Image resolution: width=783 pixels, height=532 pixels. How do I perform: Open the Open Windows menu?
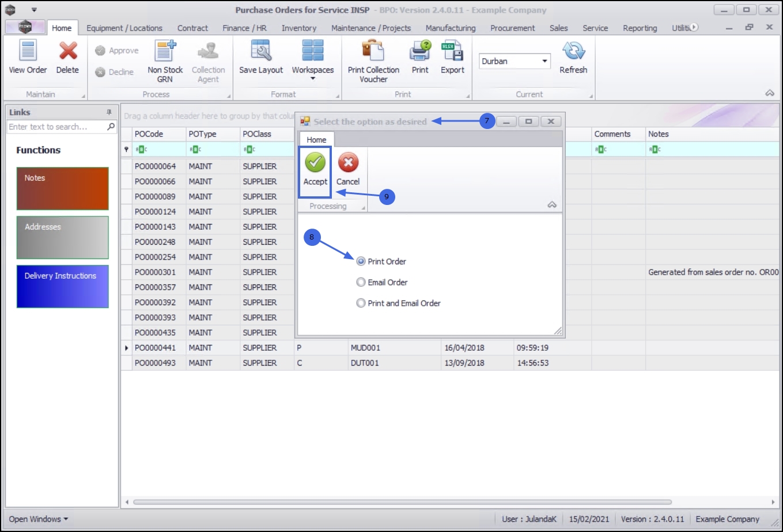[x=38, y=519]
